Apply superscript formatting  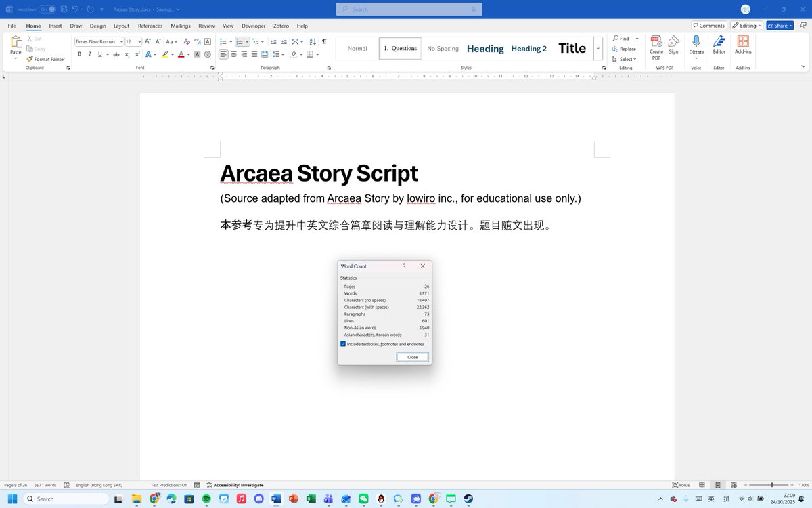[x=137, y=54]
